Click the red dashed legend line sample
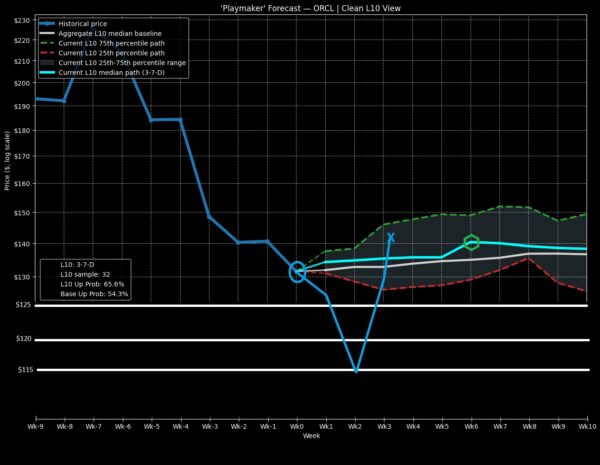This screenshot has width=600, height=465. tap(47, 53)
